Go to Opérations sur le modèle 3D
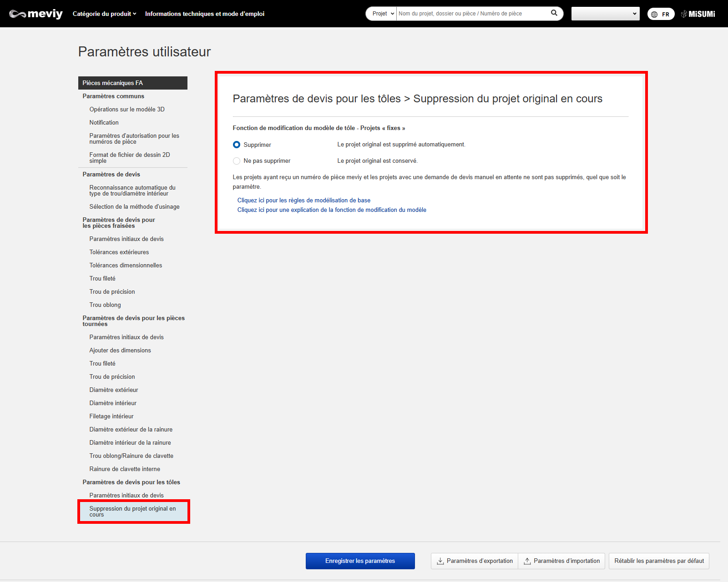728x582 pixels. pos(127,110)
